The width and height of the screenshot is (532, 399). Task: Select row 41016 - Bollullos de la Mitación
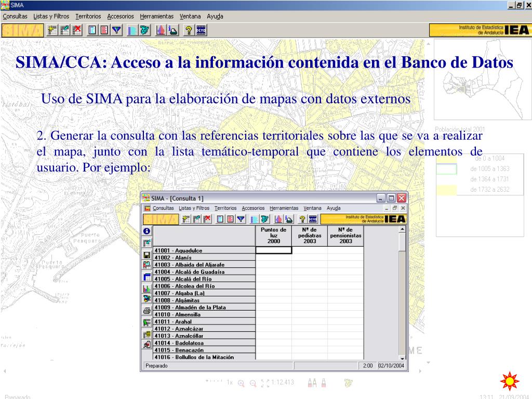point(204,357)
